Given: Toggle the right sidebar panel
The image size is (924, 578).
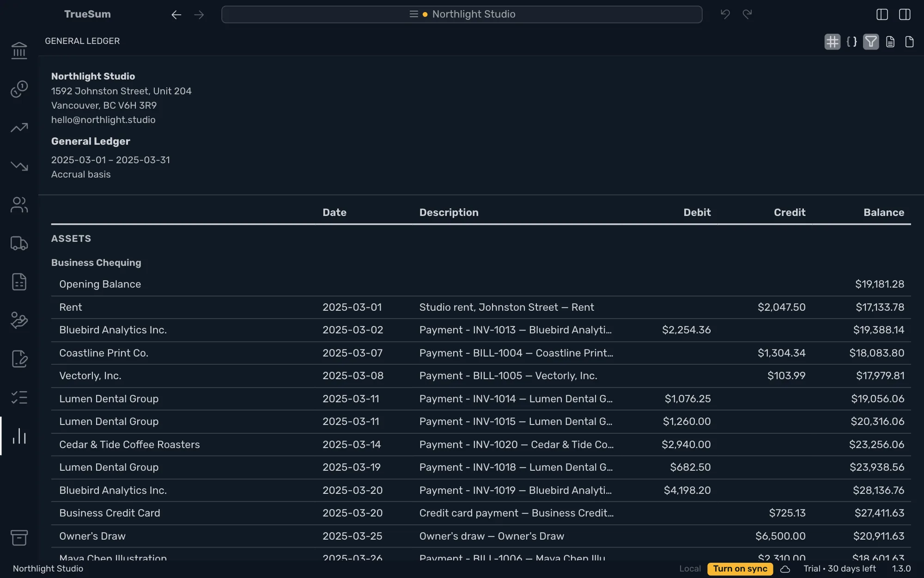Looking at the screenshot, I should point(905,14).
